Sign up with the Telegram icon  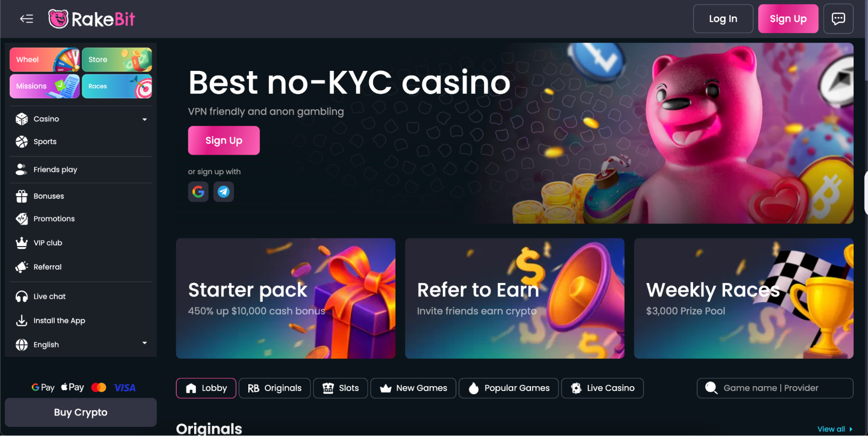click(224, 192)
